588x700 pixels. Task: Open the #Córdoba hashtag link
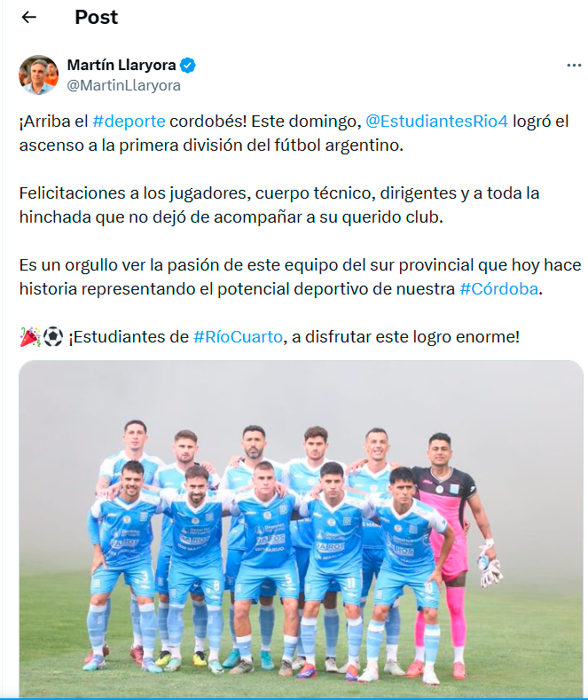(498, 289)
